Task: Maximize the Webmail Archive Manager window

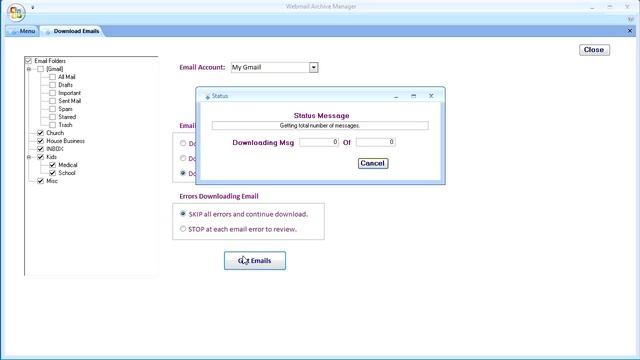Action: click(610, 7)
